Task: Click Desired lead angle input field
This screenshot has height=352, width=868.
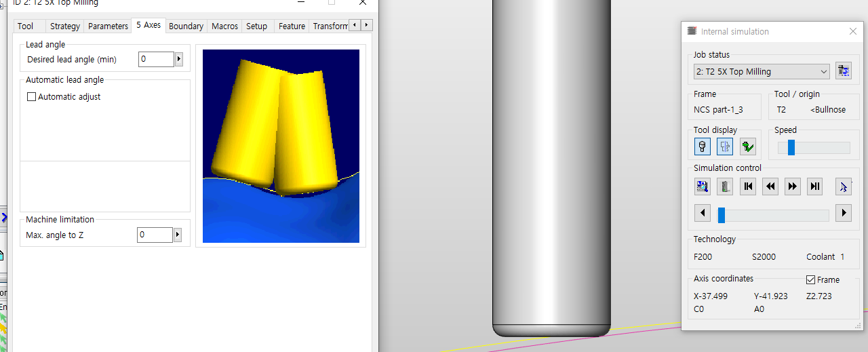Action: 157,59
